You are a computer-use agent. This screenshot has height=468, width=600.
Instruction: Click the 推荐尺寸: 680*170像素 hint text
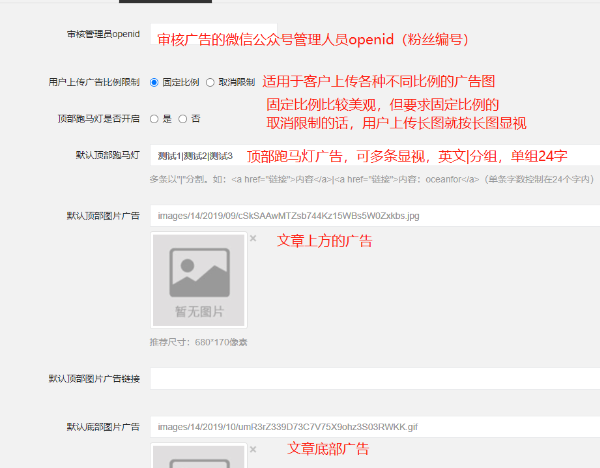pyautogui.click(x=199, y=342)
